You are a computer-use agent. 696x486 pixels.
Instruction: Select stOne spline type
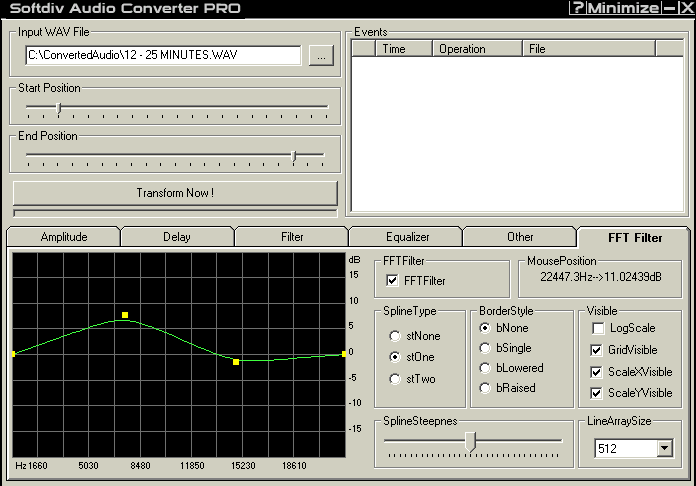[x=395, y=357]
